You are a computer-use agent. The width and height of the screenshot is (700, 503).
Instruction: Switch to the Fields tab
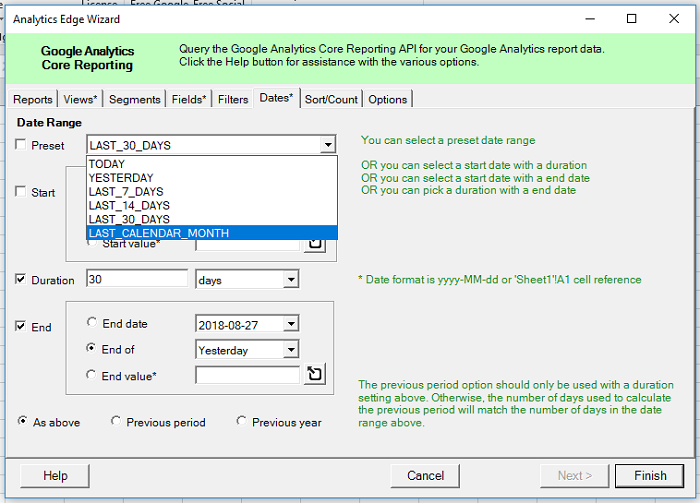pos(189,99)
